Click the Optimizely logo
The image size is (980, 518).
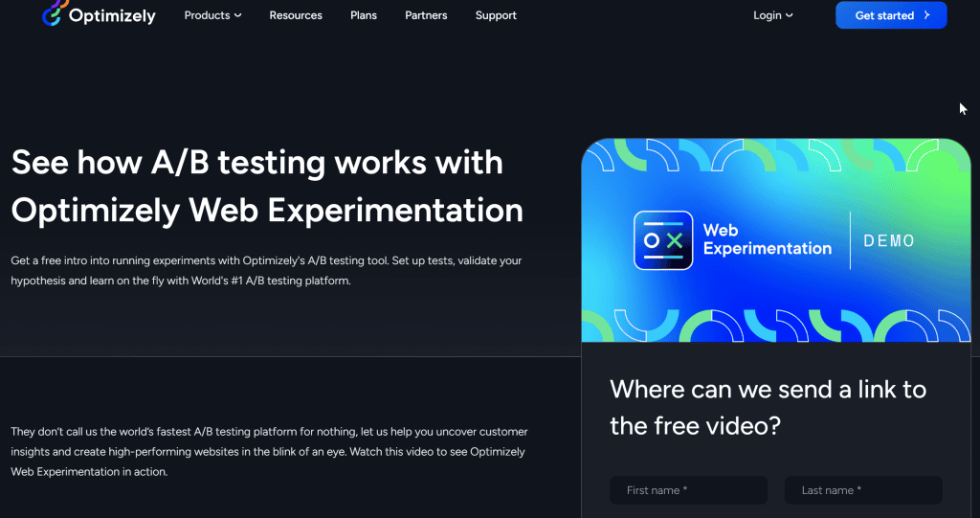coord(99,13)
